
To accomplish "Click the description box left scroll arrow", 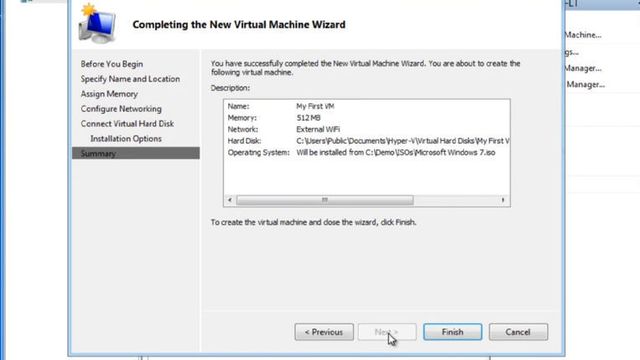I will point(230,200).
